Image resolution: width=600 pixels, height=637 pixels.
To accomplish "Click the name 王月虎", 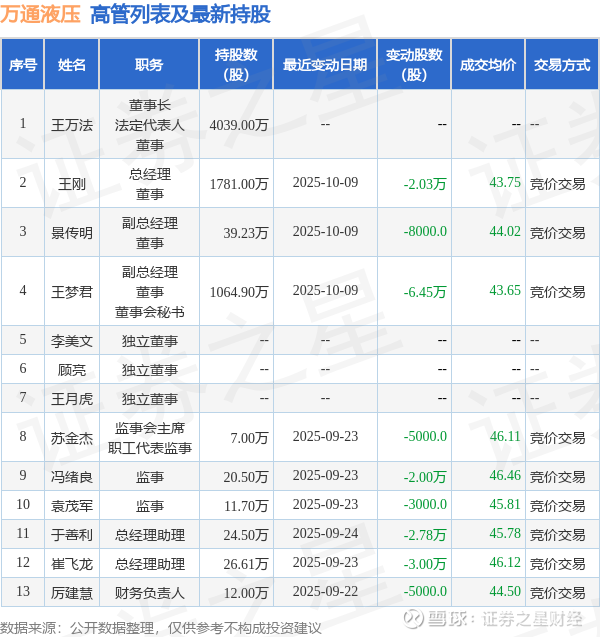I will coord(72,399).
